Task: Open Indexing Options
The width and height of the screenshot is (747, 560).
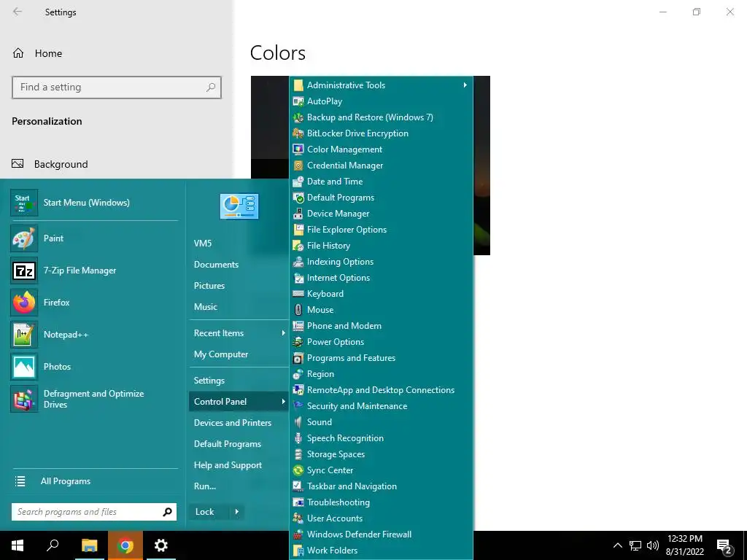Action: point(381,262)
